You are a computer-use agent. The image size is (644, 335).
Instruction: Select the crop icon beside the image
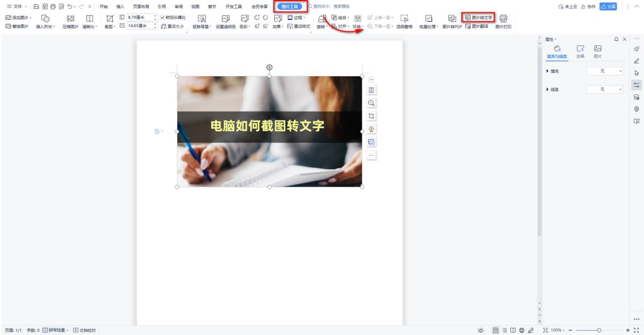point(371,116)
